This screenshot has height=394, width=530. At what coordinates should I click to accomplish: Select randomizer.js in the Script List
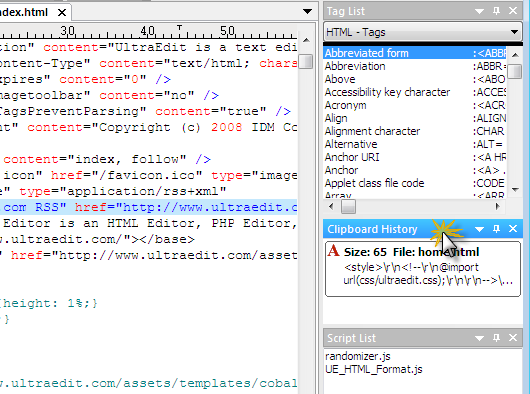(358, 356)
